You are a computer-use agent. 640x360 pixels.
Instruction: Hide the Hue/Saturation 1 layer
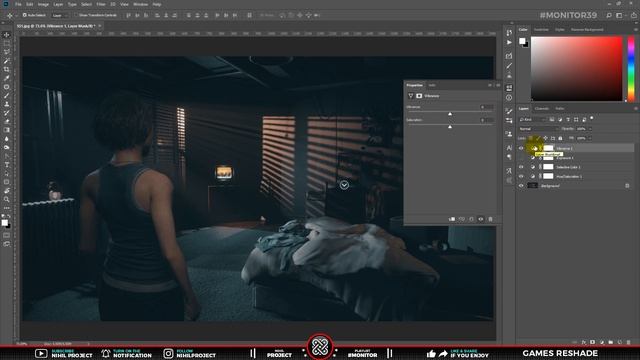coord(521,176)
